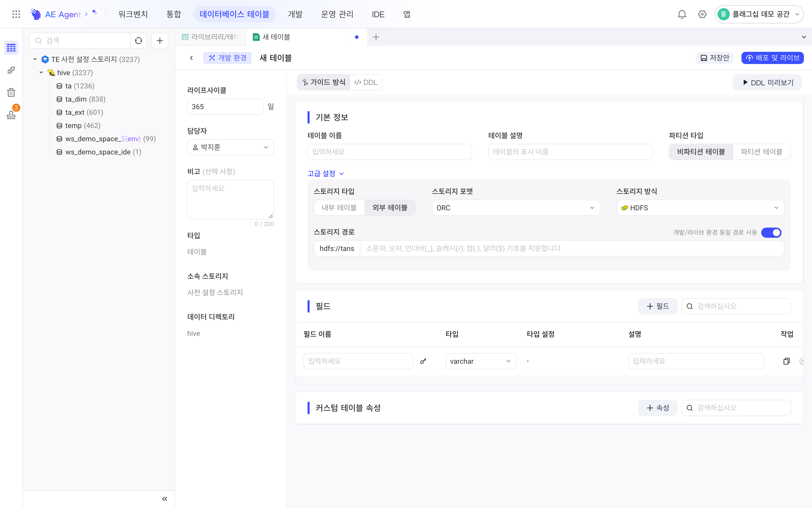The image size is (812, 508).
Task: Click the 비고 textarea
Action: click(230, 200)
